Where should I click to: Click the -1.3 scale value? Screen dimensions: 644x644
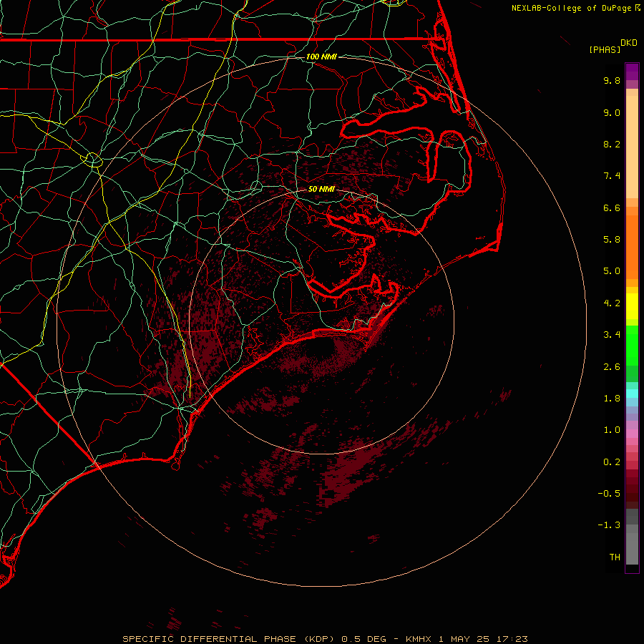[x=609, y=525]
